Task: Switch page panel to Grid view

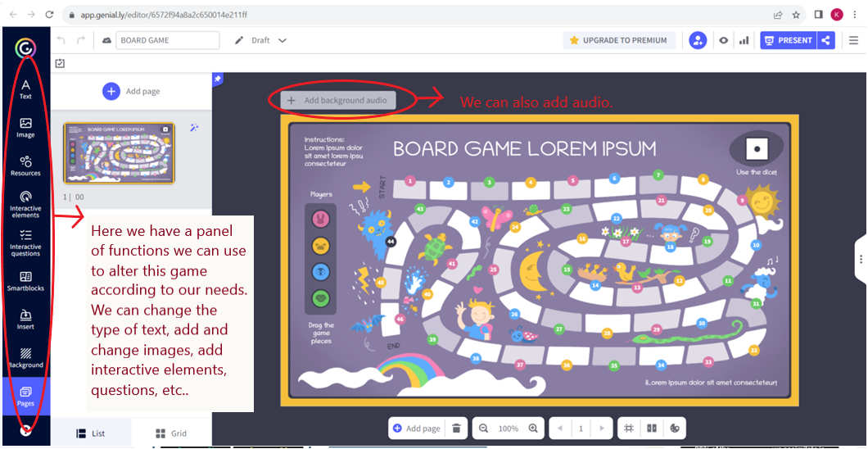Action: [x=171, y=433]
